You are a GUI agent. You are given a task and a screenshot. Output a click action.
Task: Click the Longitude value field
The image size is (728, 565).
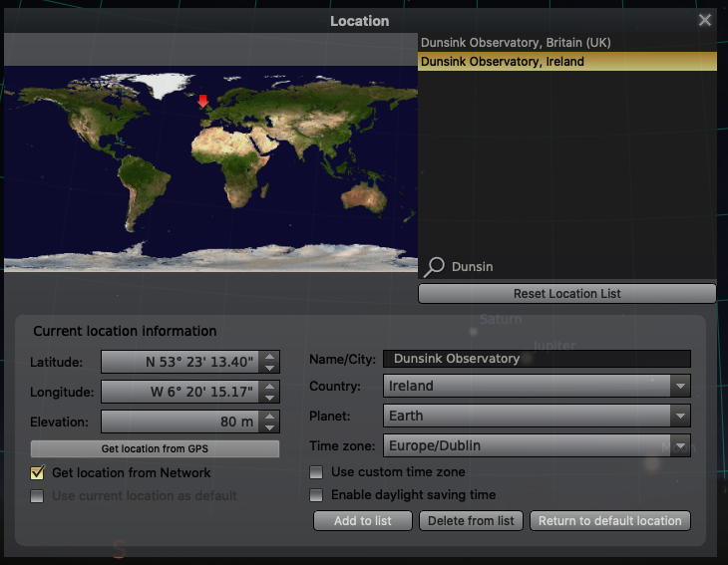click(181, 392)
